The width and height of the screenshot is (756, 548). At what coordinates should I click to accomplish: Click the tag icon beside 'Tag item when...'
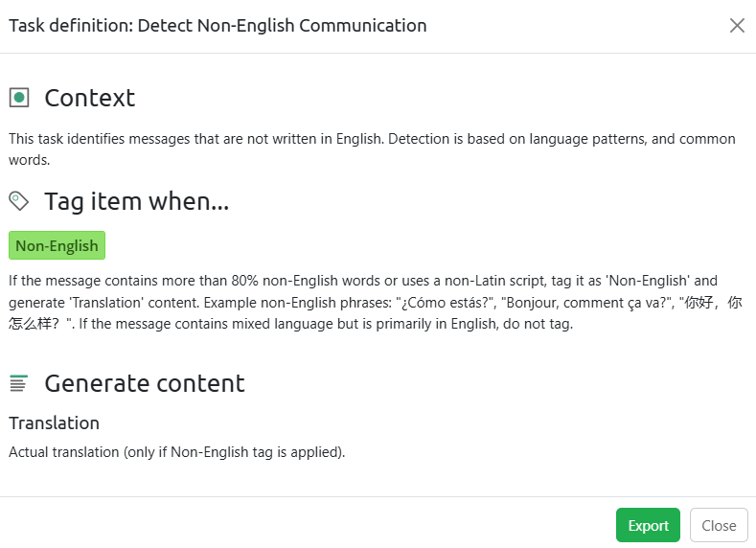(19, 201)
